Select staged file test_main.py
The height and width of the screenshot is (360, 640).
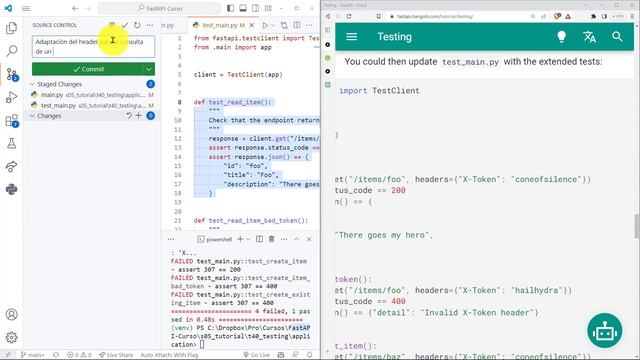click(92, 105)
